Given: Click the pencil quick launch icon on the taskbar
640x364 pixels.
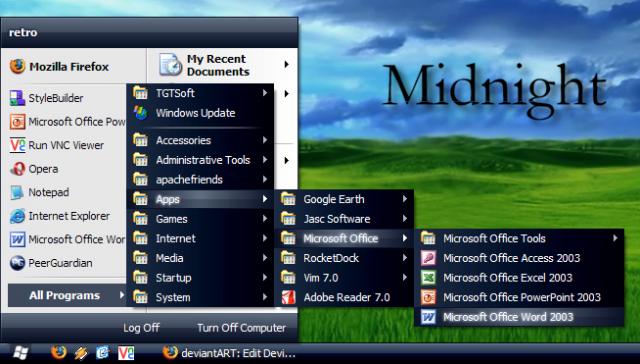Looking at the screenshot, I should [x=81, y=353].
